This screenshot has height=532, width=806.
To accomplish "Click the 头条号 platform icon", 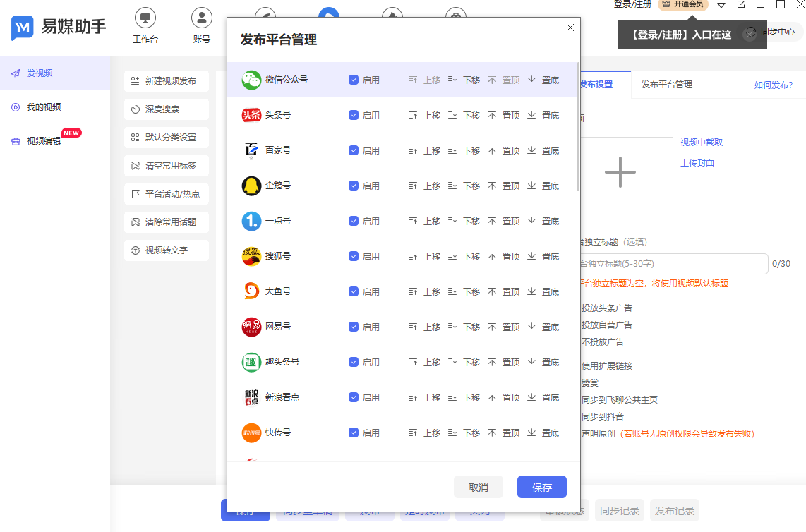I will [x=253, y=114].
